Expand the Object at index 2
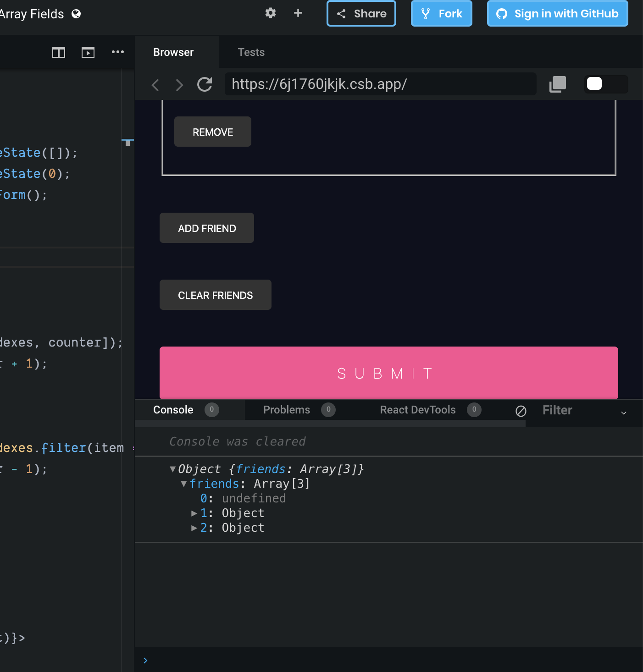 click(194, 528)
